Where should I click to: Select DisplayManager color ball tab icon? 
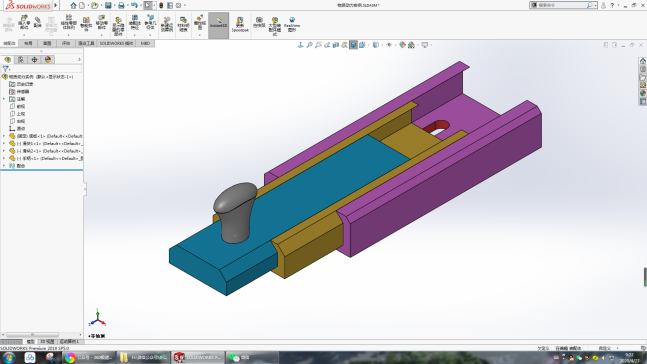48,59
